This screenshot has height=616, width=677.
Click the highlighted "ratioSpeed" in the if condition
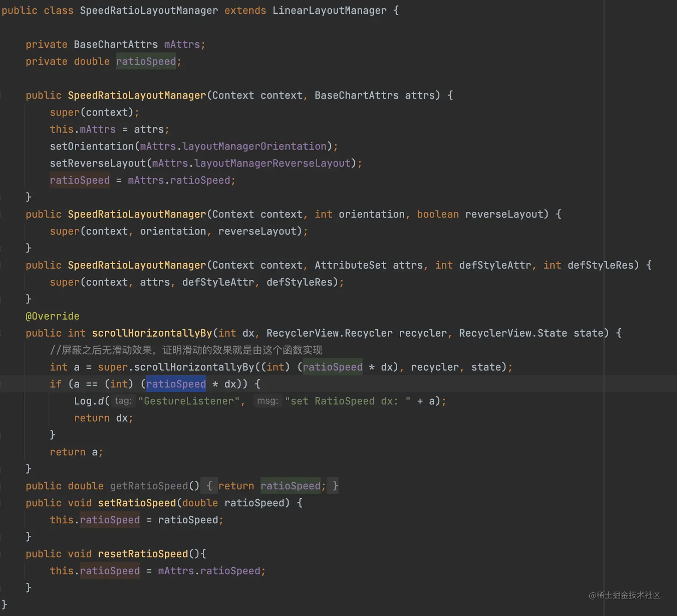click(x=176, y=384)
